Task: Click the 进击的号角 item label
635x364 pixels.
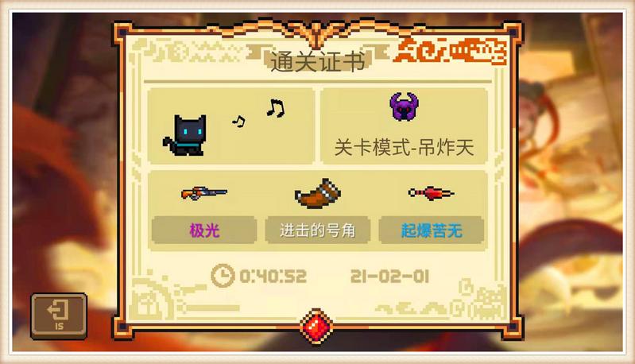Action: coord(318,230)
